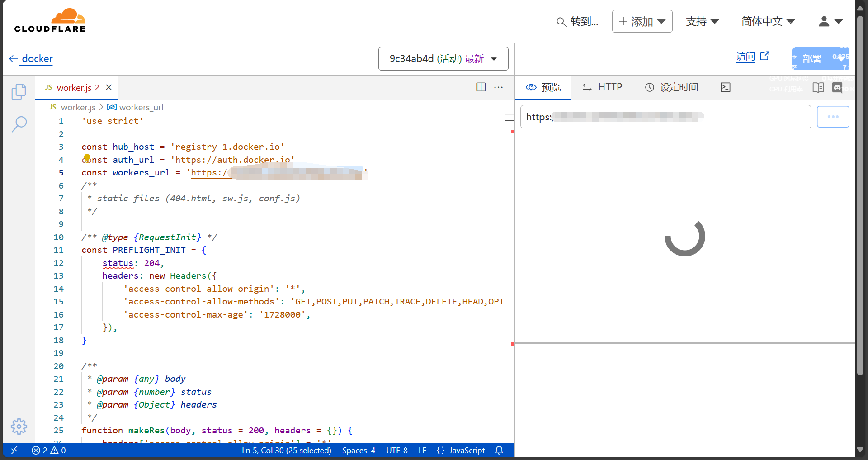Open the Manage gear icon in sidebar

19,427
